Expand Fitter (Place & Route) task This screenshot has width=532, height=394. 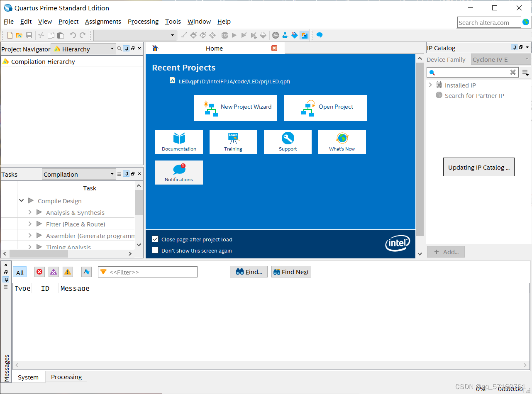30,224
